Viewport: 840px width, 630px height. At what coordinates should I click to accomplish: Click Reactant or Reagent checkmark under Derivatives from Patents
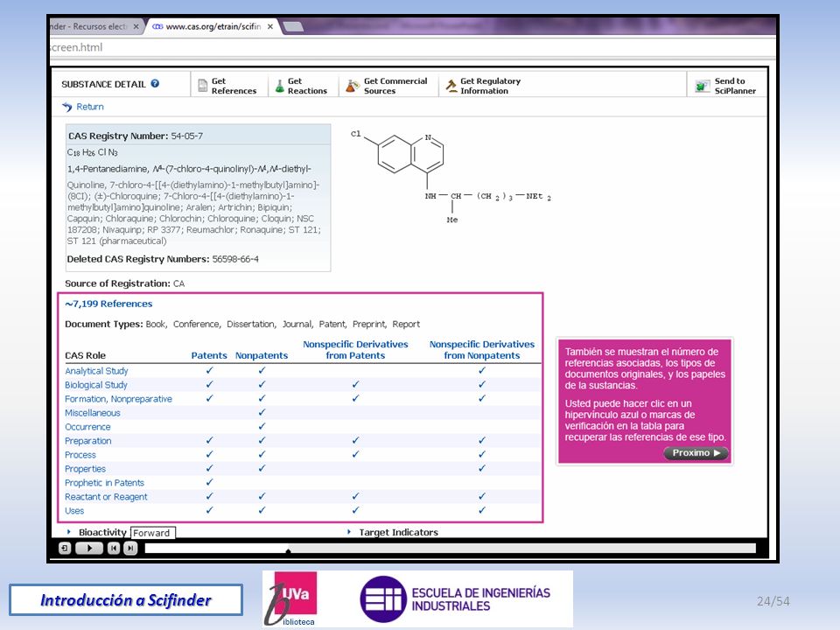356,496
